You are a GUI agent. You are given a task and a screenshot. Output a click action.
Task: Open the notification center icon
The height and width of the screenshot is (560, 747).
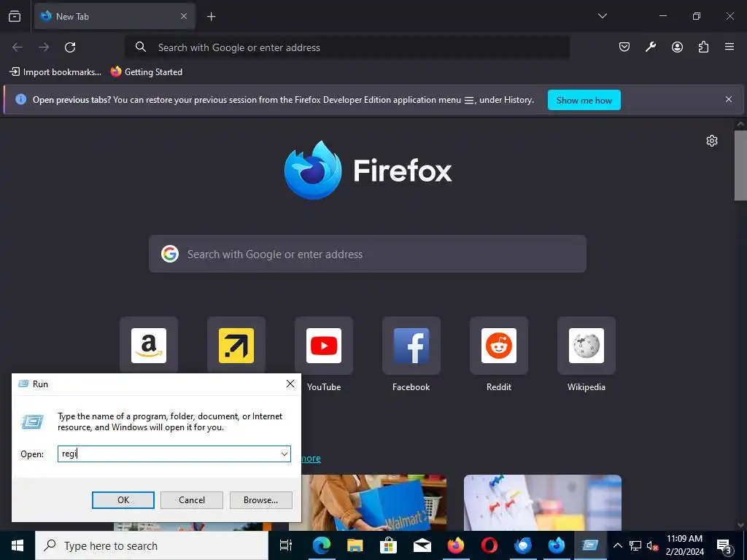[724, 546]
